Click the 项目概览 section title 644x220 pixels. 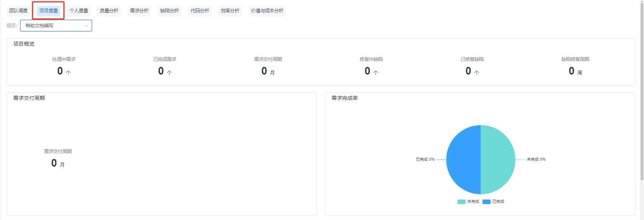[x=24, y=44]
